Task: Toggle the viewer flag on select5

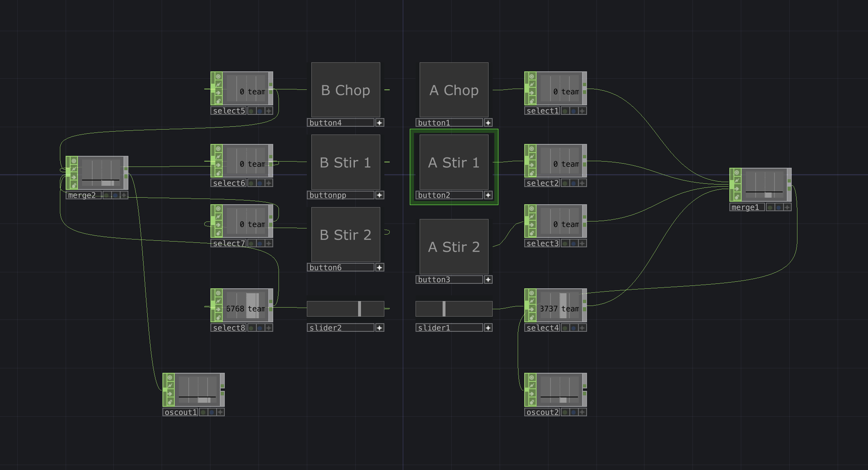Action: click(218, 76)
